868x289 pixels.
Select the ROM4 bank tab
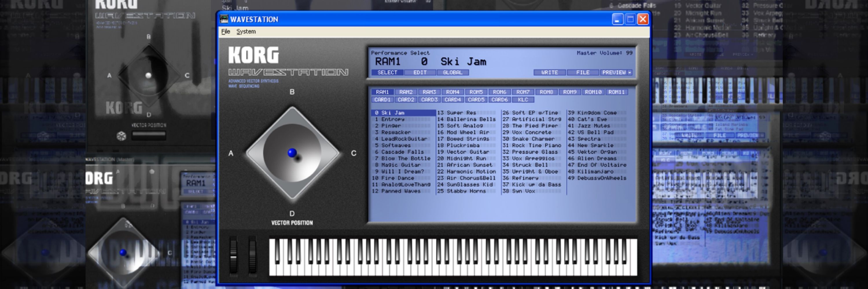453,92
